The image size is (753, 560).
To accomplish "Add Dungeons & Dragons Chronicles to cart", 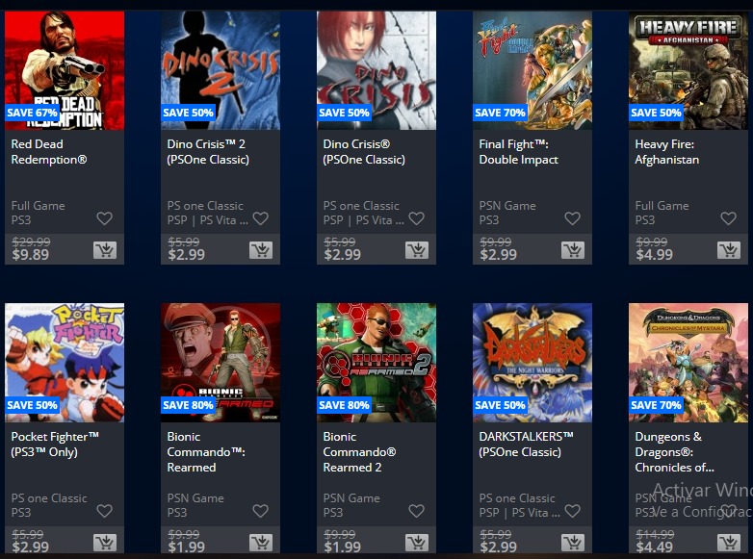I will [x=729, y=543].
